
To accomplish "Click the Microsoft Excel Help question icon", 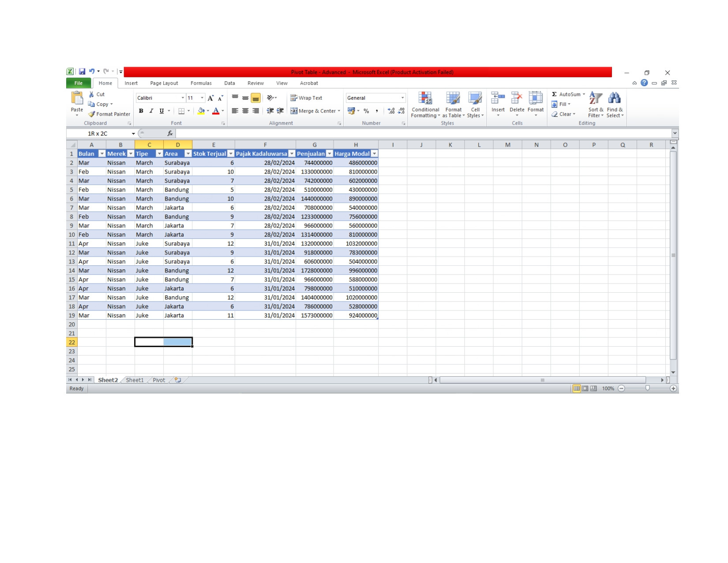I will coord(644,83).
